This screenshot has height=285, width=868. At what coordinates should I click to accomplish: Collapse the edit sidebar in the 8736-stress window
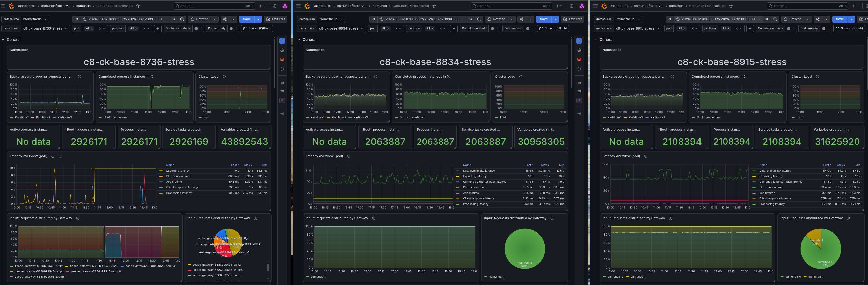tap(282, 114)
